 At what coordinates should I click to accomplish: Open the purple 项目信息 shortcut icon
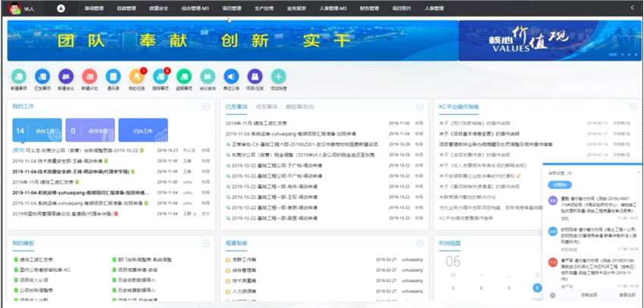[255, 76]
